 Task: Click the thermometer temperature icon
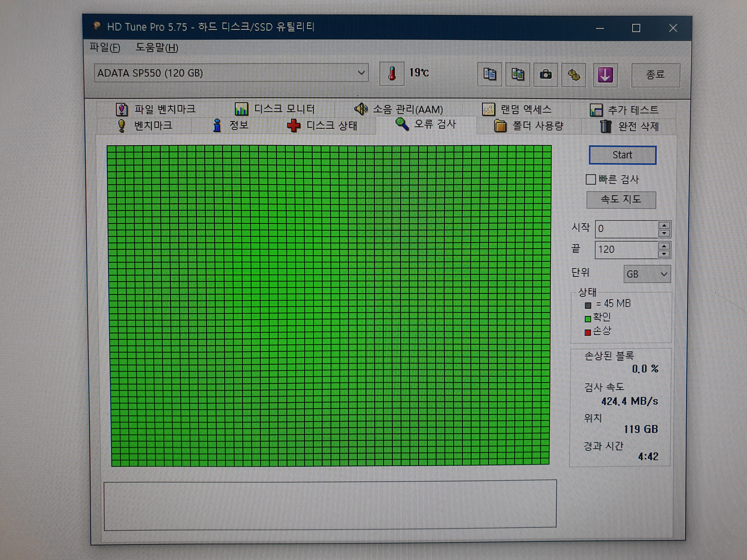click(x=392, y=73)
